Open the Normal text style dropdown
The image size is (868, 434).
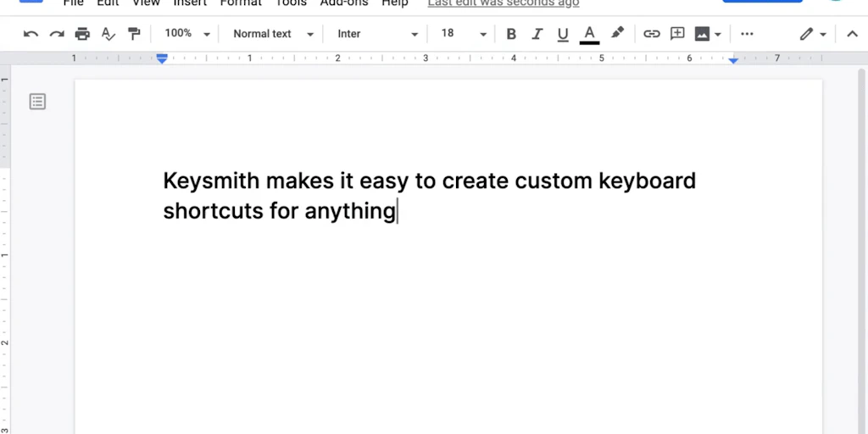click(273, 34)
